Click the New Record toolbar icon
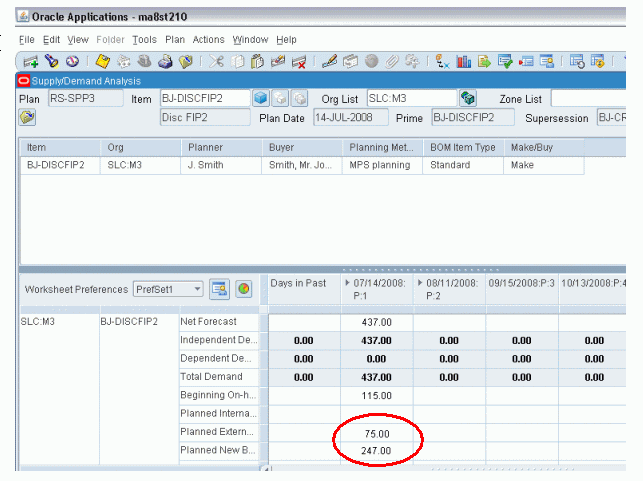643x481 pixels. tap(31, 62)
